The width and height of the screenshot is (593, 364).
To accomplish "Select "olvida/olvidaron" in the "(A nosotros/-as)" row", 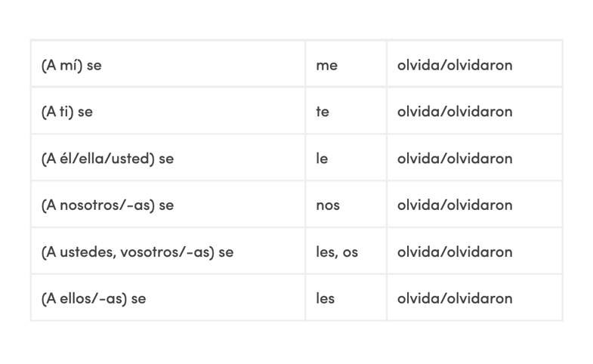I will click(455, 205).
